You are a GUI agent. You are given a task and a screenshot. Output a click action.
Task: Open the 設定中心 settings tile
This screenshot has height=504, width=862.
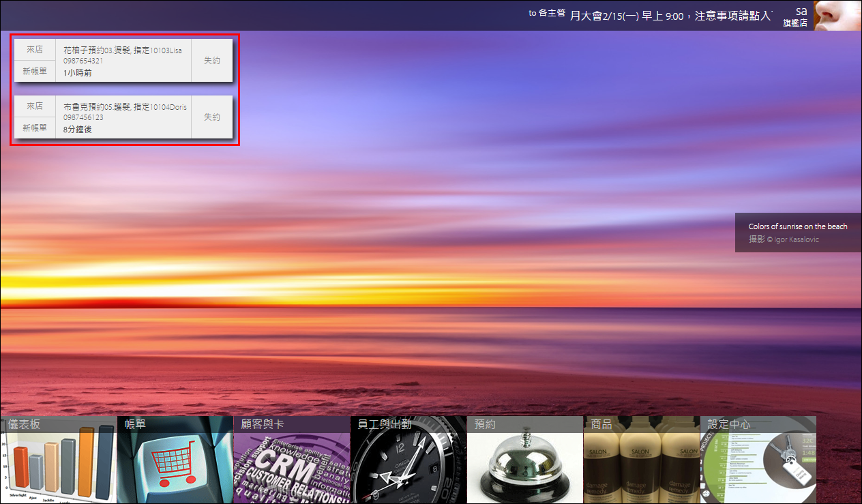(x=758, y=460)
